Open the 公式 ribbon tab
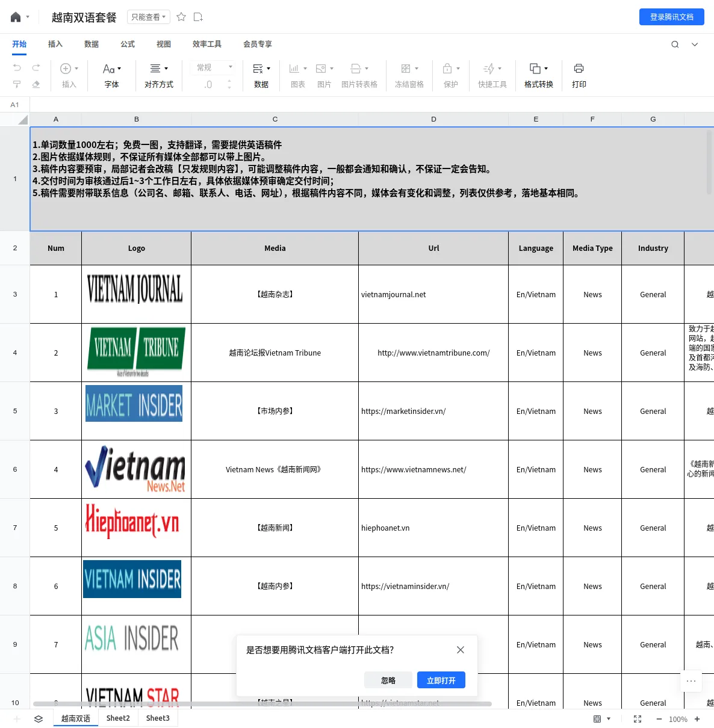Image resolution: width=714 pixels, height=728 pixels. (x=128, y=44)
